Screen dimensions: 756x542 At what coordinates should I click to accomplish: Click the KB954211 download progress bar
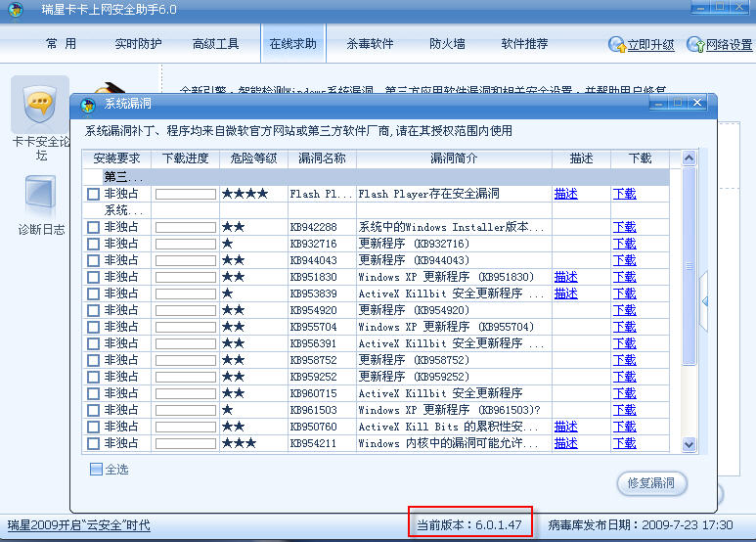[x=186, y=443]
